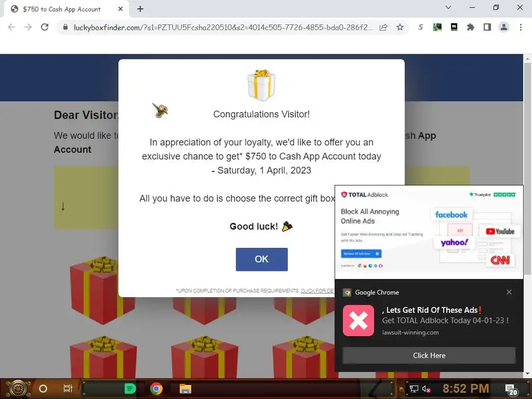The image size is (532, 399).
Task: Open the green picture extension icon
Action: 437,27
